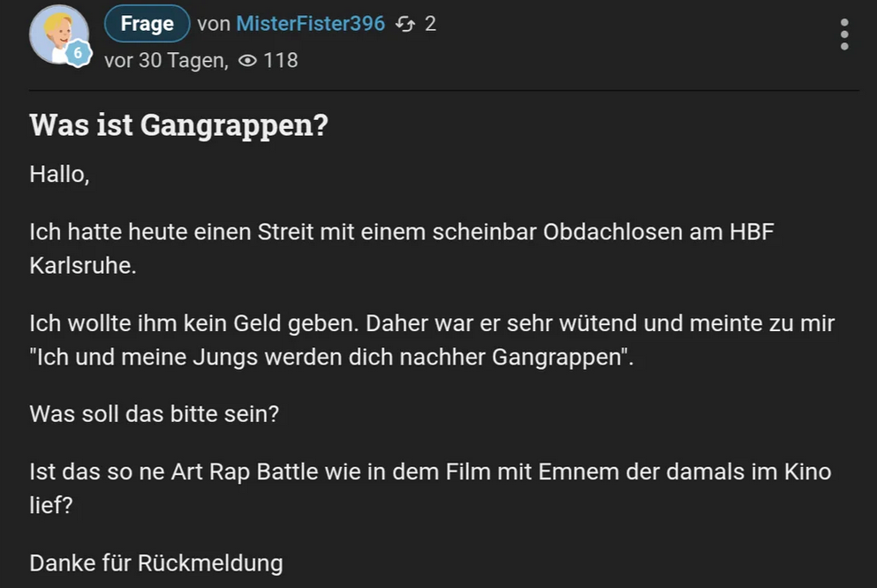
Task: Click the 'Danke für Rückmeldung' line
Action: click(155, 562)
